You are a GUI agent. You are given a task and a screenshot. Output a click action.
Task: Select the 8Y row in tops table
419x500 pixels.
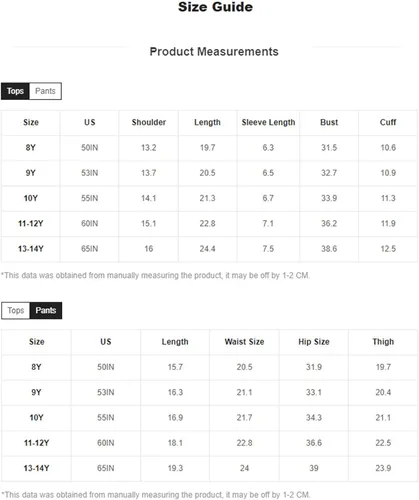[209, 148]
